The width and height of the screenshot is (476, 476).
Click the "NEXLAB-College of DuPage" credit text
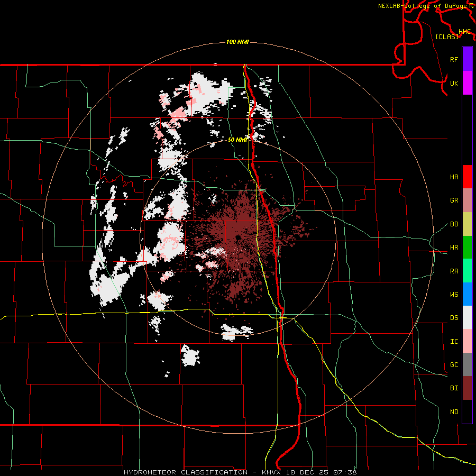tap(422, 6)
